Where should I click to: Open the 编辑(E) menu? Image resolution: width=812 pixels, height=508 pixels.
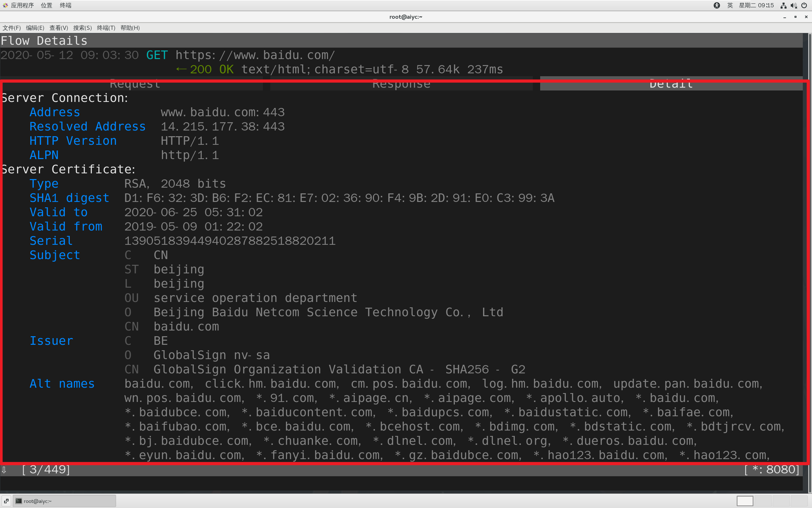[x=35, y=28]
